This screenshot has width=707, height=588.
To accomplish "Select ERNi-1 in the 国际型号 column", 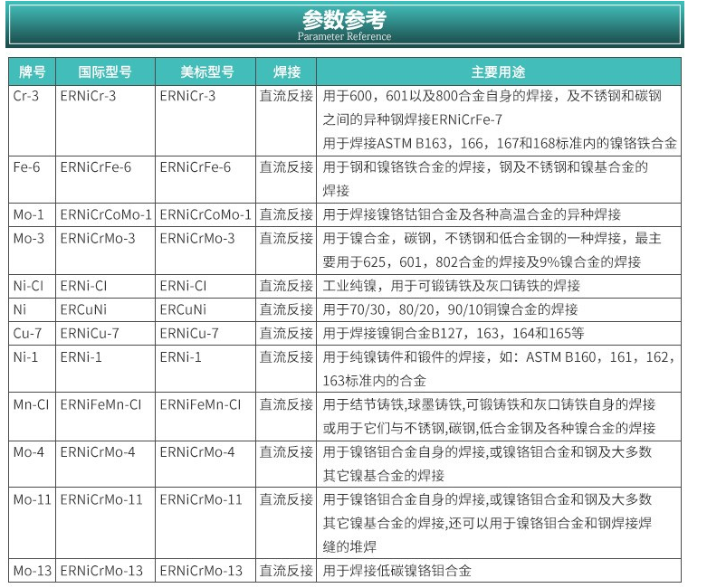I will (x=81, y=357).
